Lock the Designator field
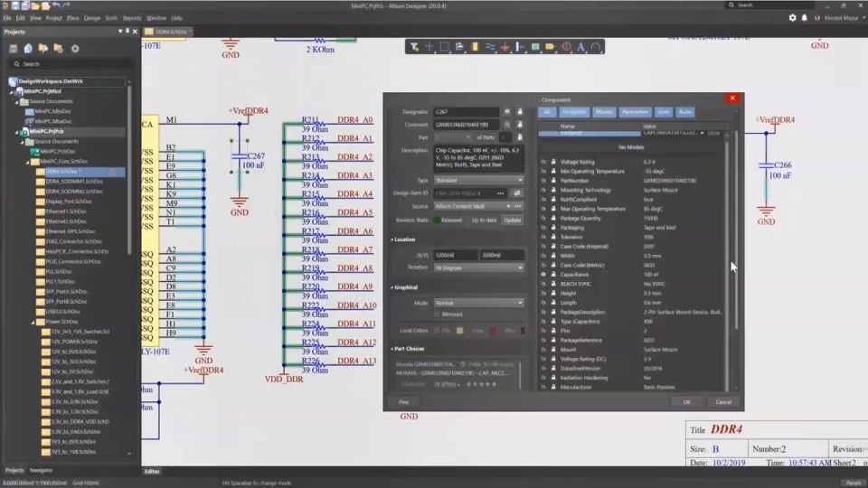This screenshot has height=488, width=868. pos(519,112)
